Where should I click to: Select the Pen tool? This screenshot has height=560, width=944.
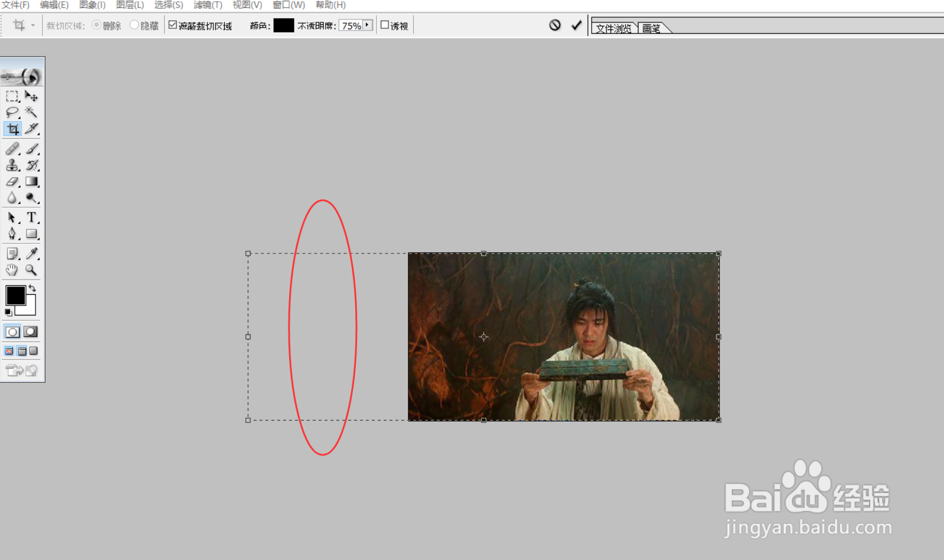(x=12, y=234)
